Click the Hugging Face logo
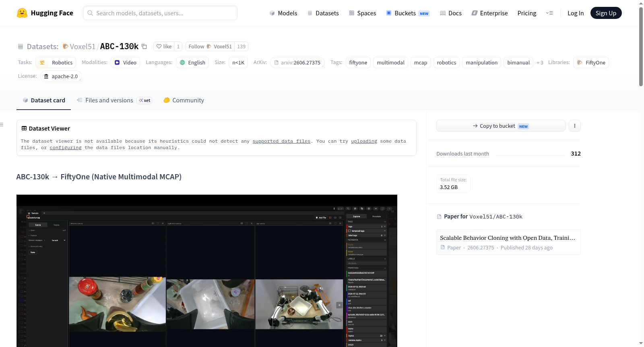Viewport: 644px width, 347px height. (x=45, y=13)
